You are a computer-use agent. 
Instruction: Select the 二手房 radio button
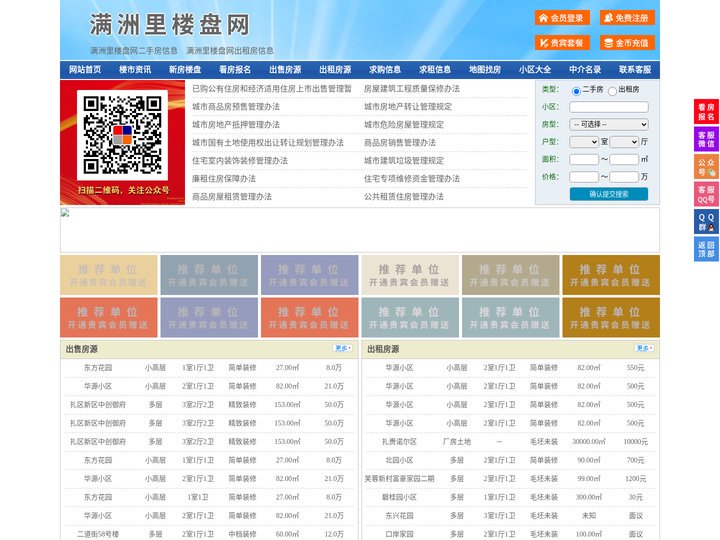click(576, 91)
